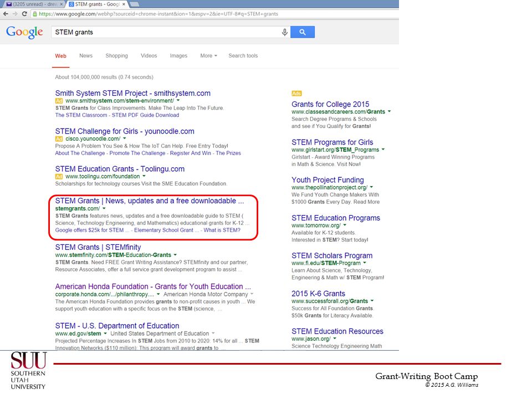Open Register And Win sitelink
This screenshot has height=399, width=532.
(x=190, y=153)
